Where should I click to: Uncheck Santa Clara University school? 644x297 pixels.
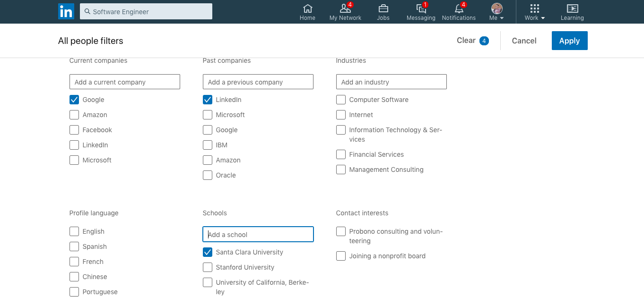(208, 252)
